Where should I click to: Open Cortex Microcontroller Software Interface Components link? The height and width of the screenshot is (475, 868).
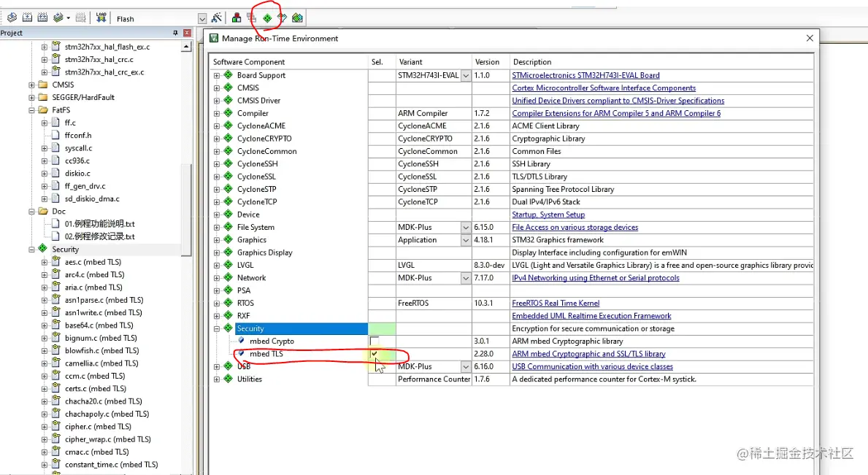pyautogui.click(x=604, y=88)
